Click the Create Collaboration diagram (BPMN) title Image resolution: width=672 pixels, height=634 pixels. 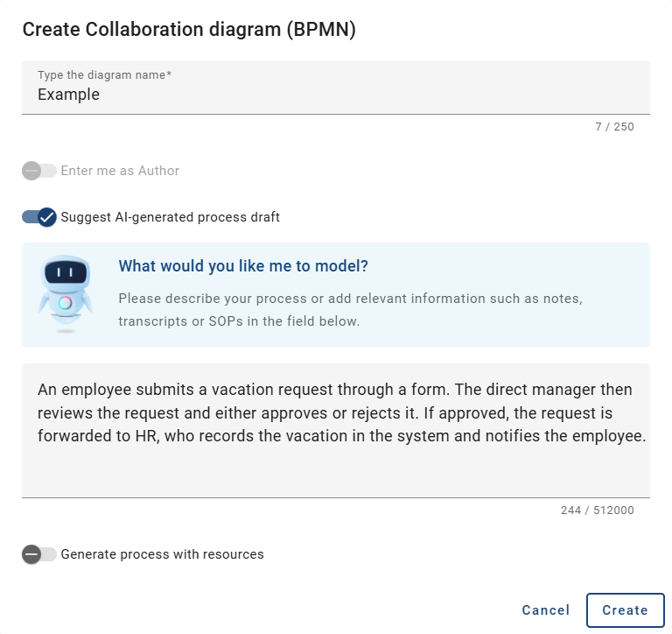(x=189, y=30)
